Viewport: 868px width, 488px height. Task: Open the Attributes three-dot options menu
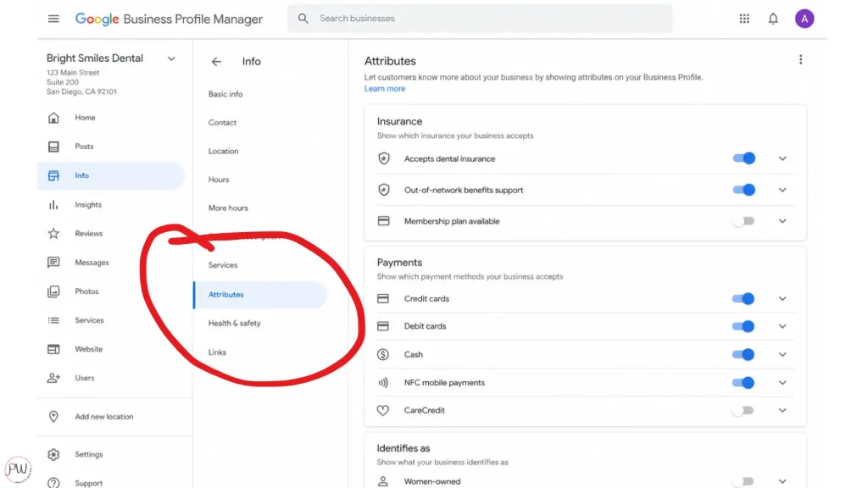(800, 60)
